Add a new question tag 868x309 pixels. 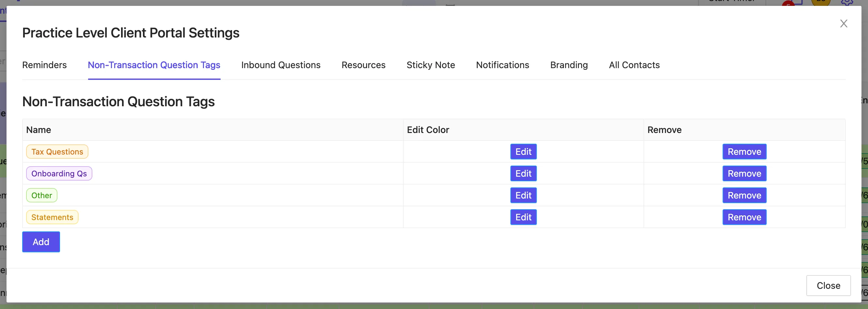(41, 242)
